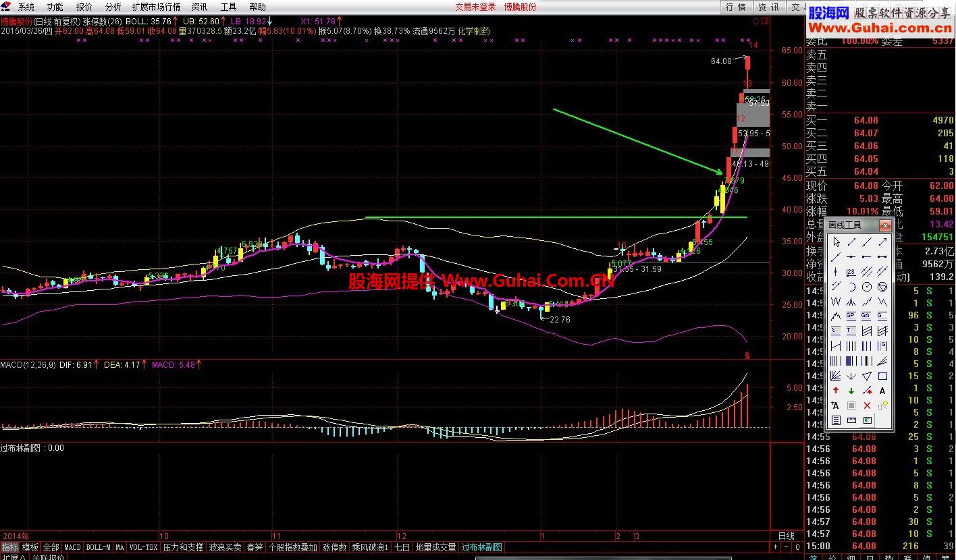Select the triangle drawing tool

click(x=867, y=376)
